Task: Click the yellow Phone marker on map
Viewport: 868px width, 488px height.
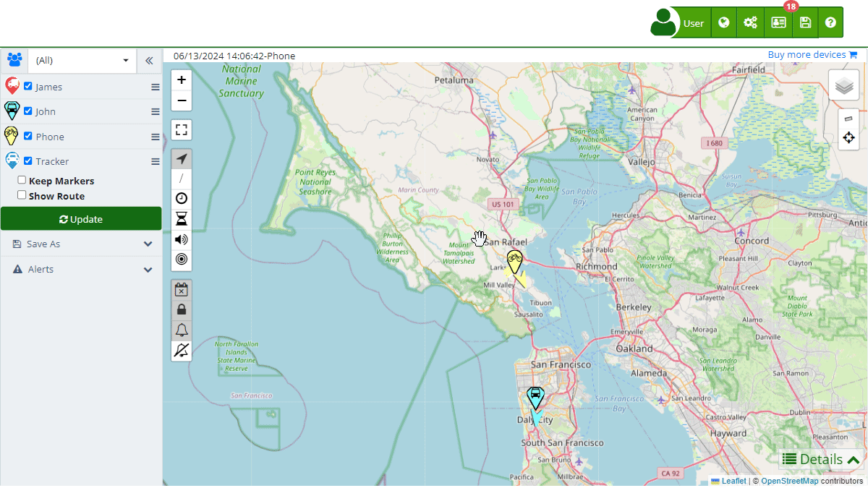Action: pyautogui.click(x=514, y=261)
